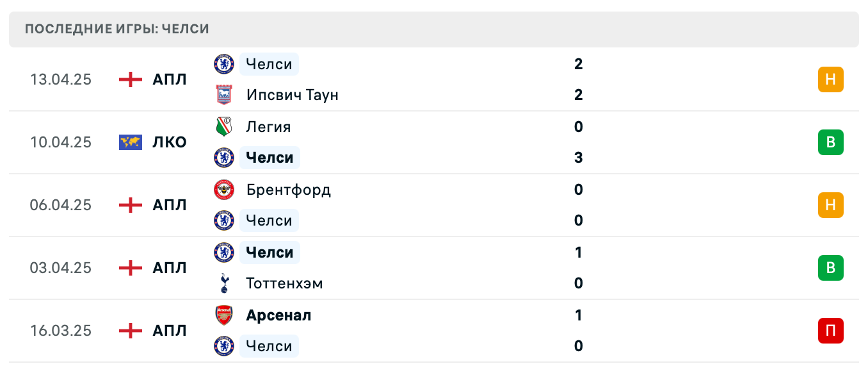Open the Брентфорд team link
The height and width of the screenshot is (373, 868).
click(288, 190)
